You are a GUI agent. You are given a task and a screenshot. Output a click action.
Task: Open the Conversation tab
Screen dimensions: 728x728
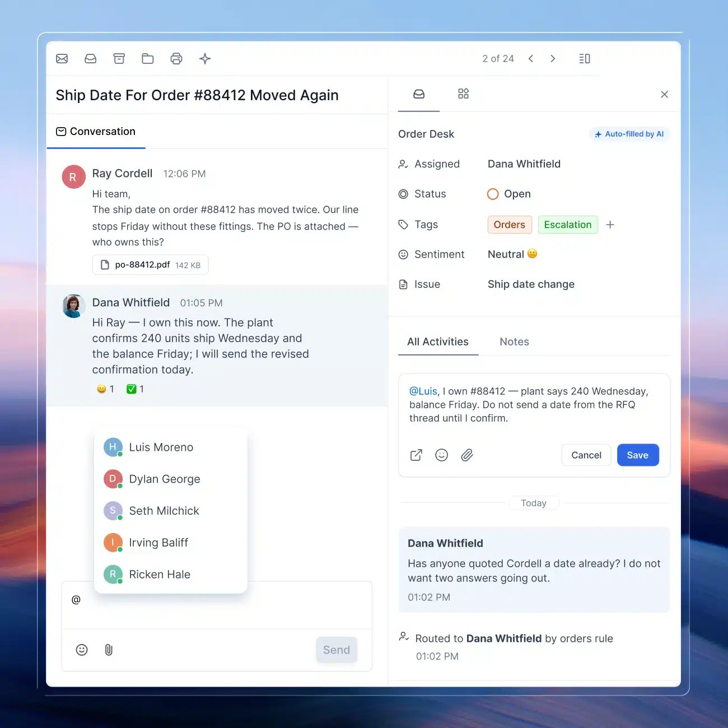[96, 132]
